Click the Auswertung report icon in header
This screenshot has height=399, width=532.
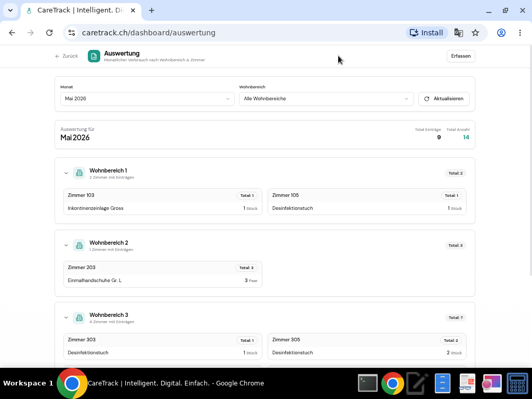pos(94,56)
